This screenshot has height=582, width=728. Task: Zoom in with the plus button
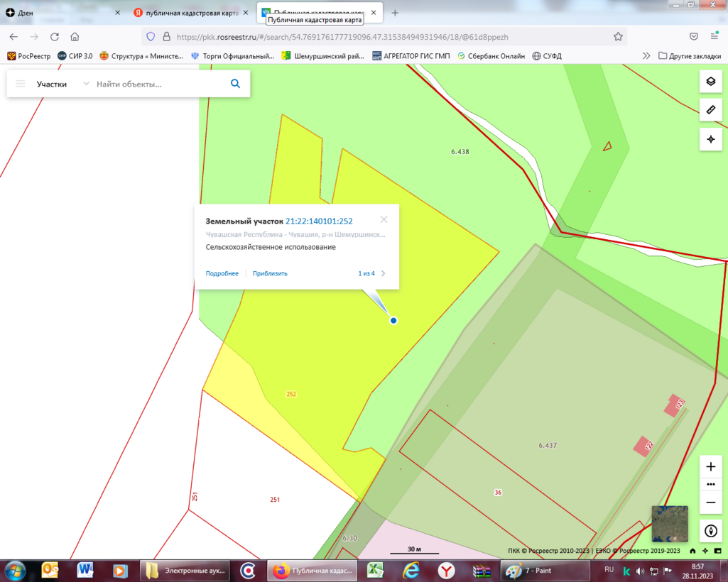(x=710, y=467)
